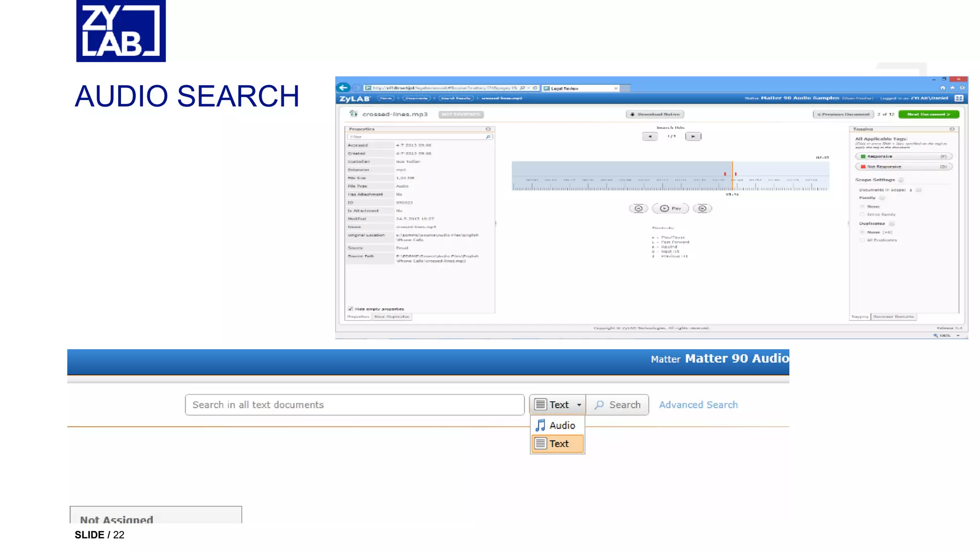Click the Search button with magnifier
The height and width of the screenshot is (551, 980).
click(x=617, y=405)
